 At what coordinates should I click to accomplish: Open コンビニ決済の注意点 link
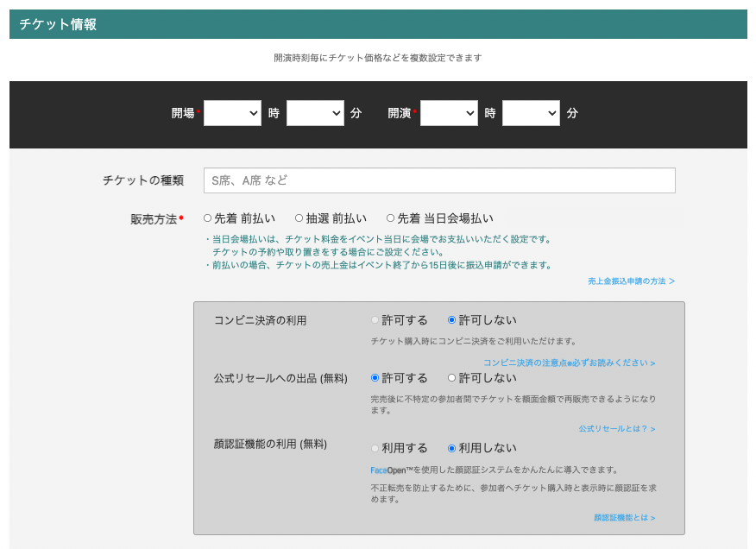[570, 363]
